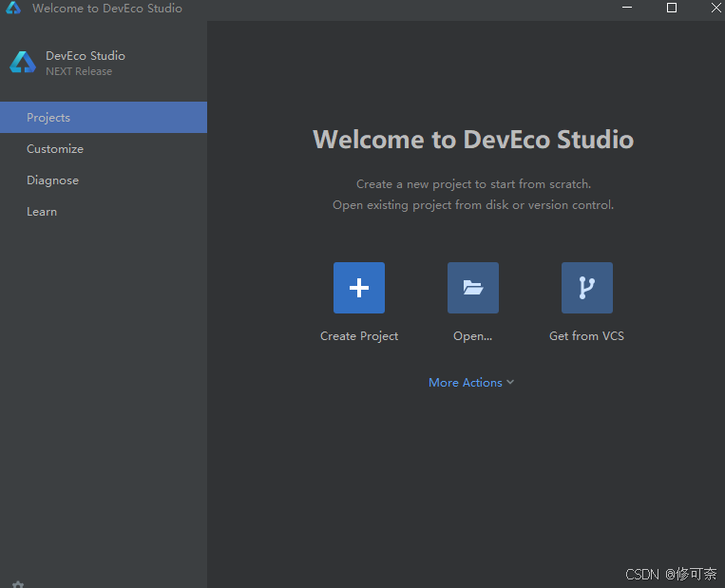Click the 'DevEco Studio' name in sidebar
The height and width of the screenshot is (588, 725).
coord(86,55)
